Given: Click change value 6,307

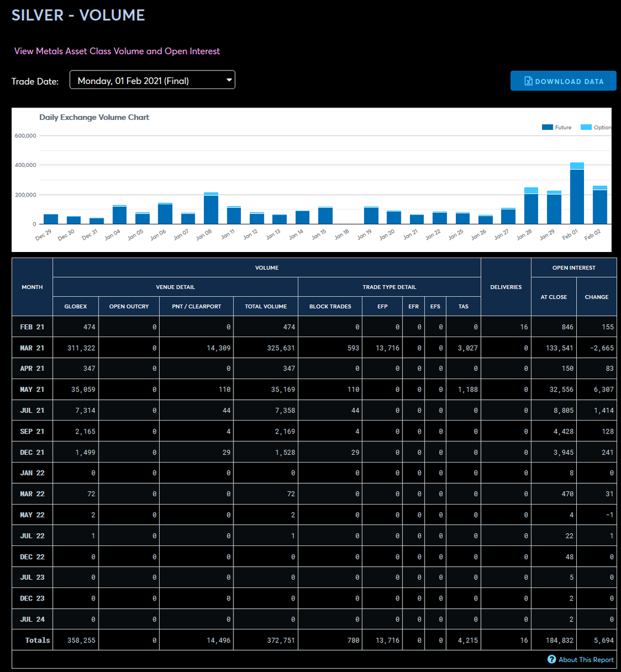Looking at the screenshot, I should 603,389.
